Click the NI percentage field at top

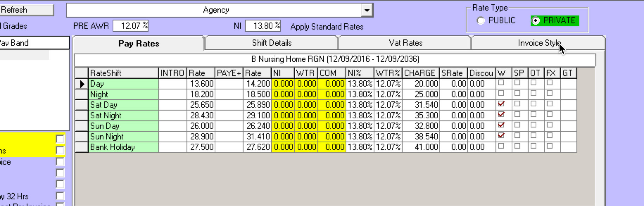[x=263, y=26]
